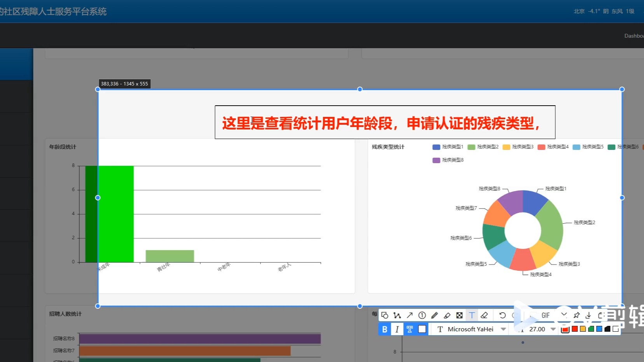The image size is (644, 362).
Task: Pin the screenshot to screen
Action: click(577, 315)
